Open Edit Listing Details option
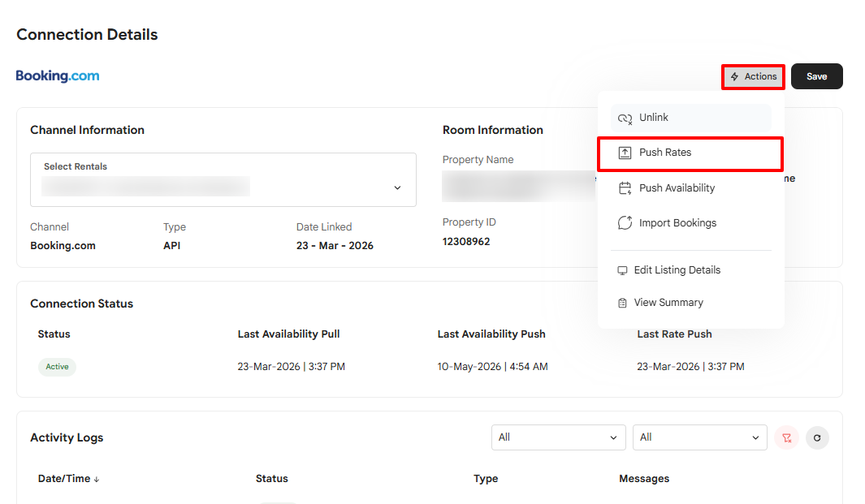This screenshot has width=865, height=504. (690, 269)
